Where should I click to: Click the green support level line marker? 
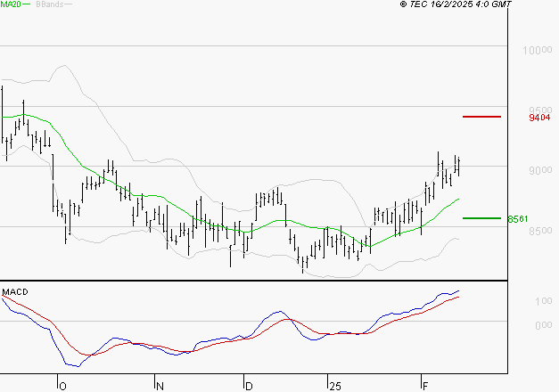[481, 218]
